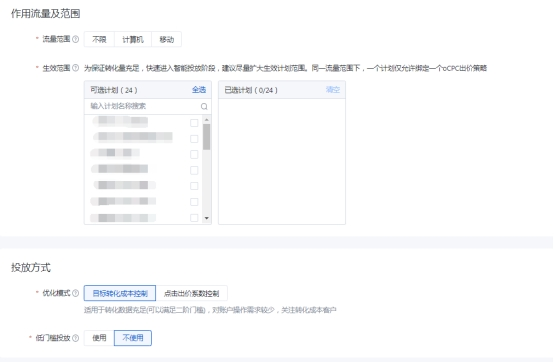Click scrollbar up arrow in plan list
This screenshot has width=554, height=362.
point(207,120)
